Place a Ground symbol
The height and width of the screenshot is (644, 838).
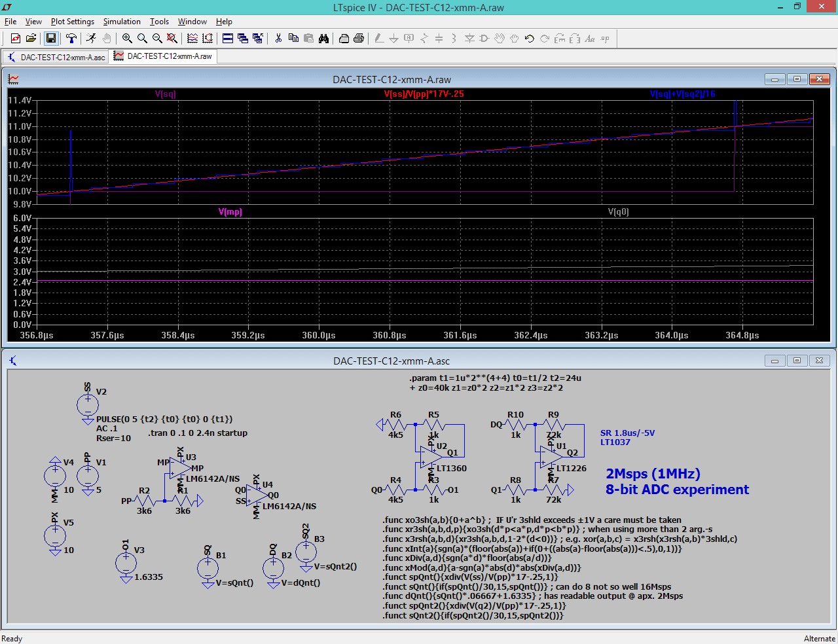pyautogui.click(x=393, y=38)
